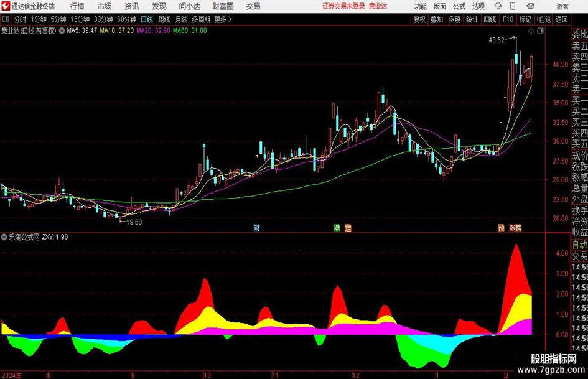Click the 证券交易未登录 login link
This screenshot has width=588, height=379.
[343, 6]
